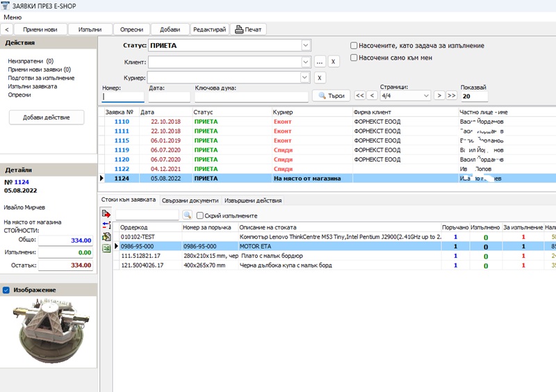This screenshot has width=556, height=392.
Task: Switch to Извършени действия tab
Action: click(x=253, y=200)
